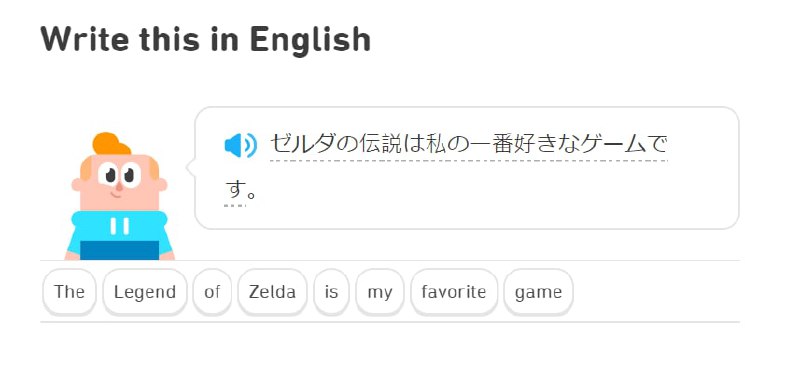Pick the "of" word tile

(212, 292)
